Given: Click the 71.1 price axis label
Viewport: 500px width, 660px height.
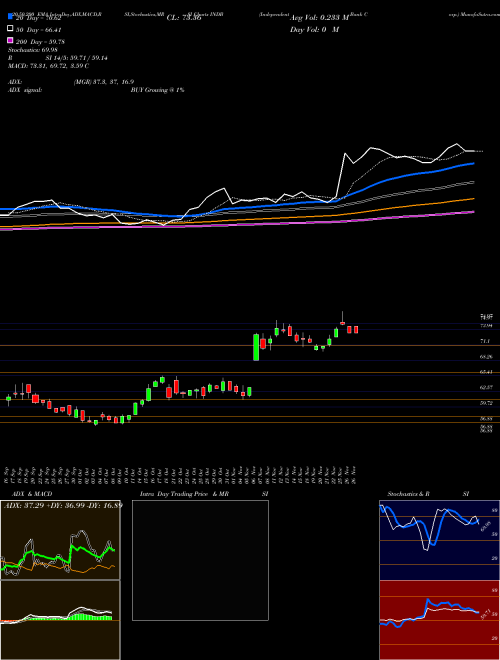Looking at the screenshot, I should point(485,341).
